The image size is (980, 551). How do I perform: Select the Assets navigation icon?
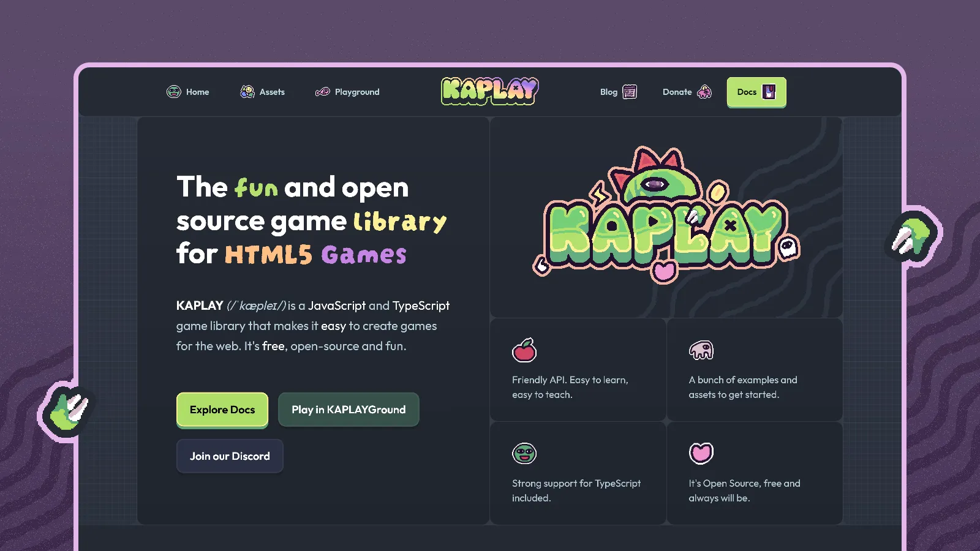[246, 91]
